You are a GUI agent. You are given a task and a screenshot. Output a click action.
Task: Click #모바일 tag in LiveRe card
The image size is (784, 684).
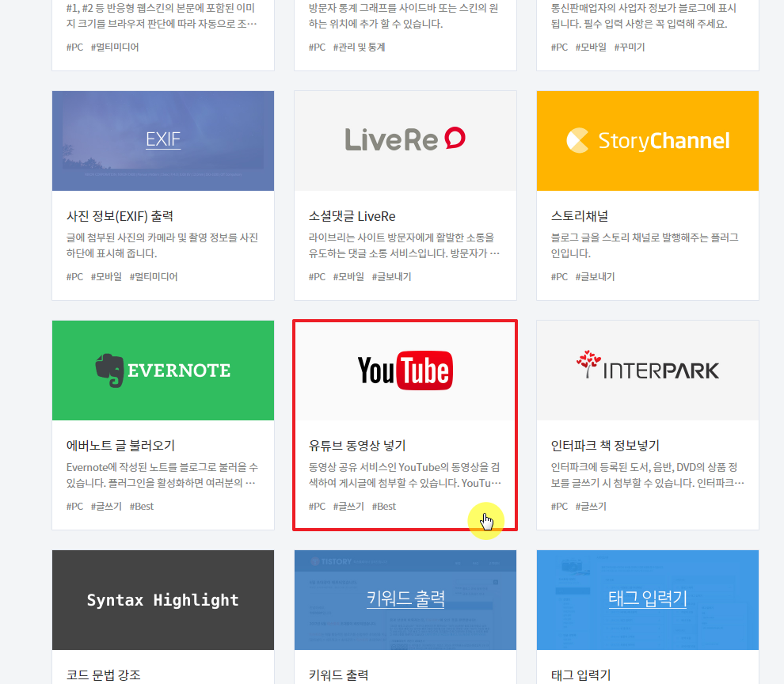click(348, 276)
